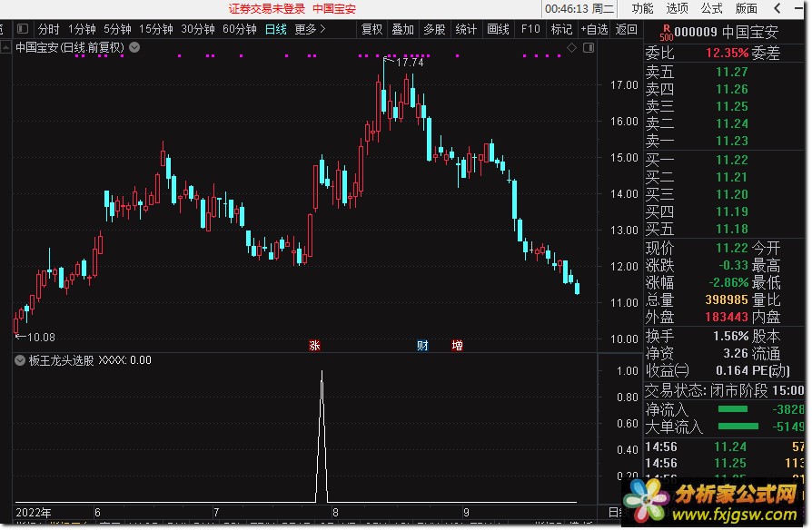The image size is (812, 530).
Task: Toggle the side panel icon beside the diamond
Action: 589,47
